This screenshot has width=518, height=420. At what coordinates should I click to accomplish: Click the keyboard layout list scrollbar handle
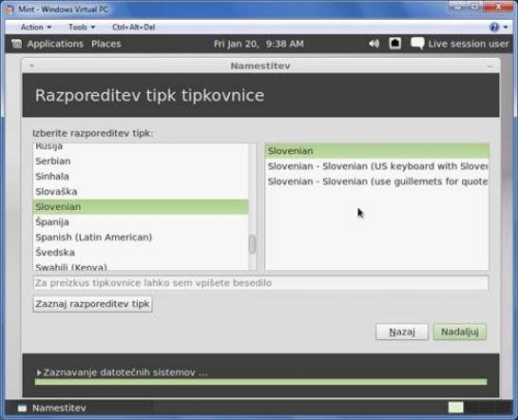(x=252, y=244)
